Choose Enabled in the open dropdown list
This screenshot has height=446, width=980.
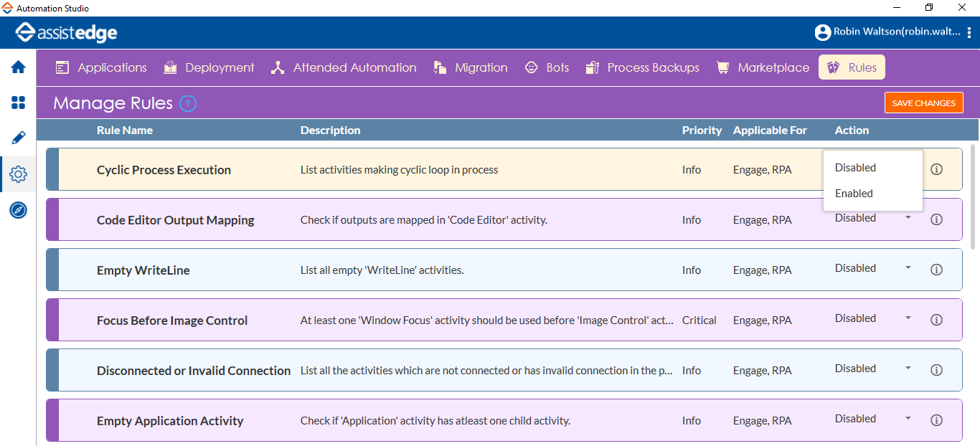click(x=854, y=194)
